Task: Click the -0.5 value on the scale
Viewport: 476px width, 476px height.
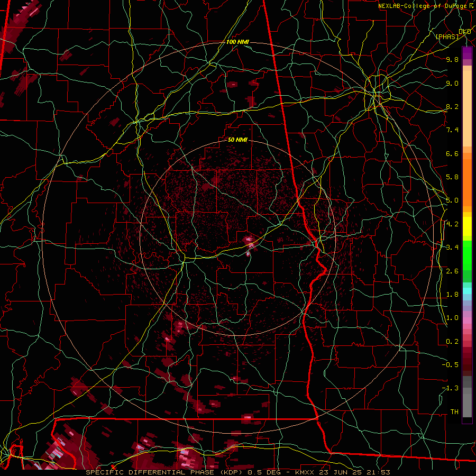Action: tap(450, 365)
